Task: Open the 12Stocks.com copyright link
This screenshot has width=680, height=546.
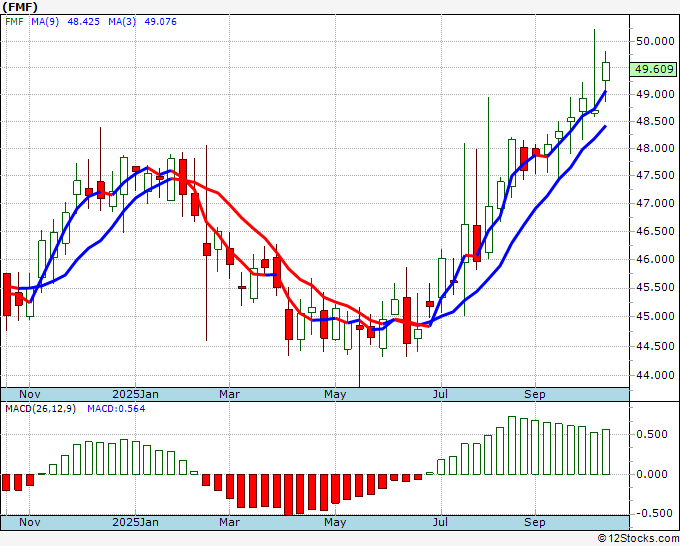Action: coord(638,538)
